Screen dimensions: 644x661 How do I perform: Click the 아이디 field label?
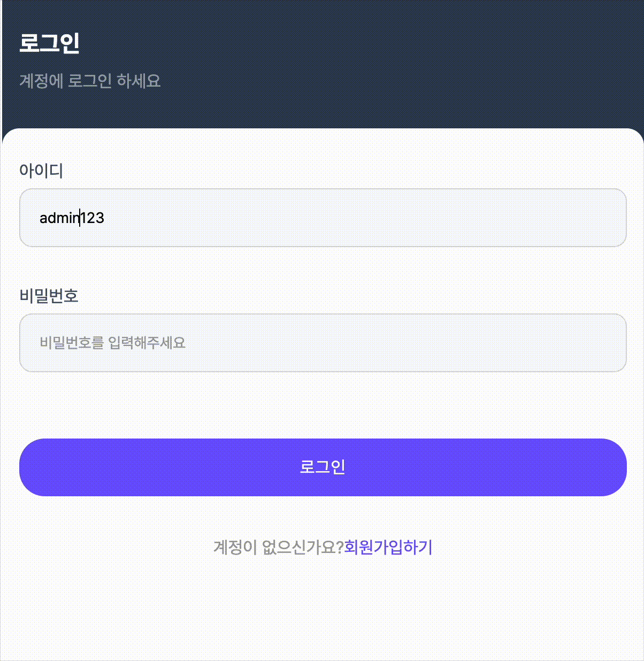tap(41, 171)
